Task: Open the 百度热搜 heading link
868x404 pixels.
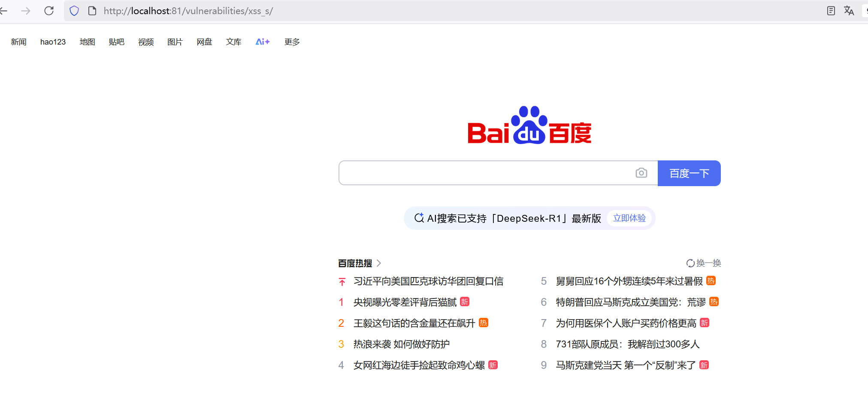Action: (x=355, y=263)
